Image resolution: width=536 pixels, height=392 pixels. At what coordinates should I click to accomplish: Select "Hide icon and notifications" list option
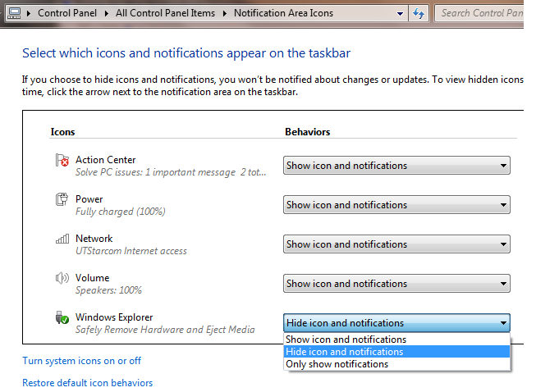tap(345, 352)
